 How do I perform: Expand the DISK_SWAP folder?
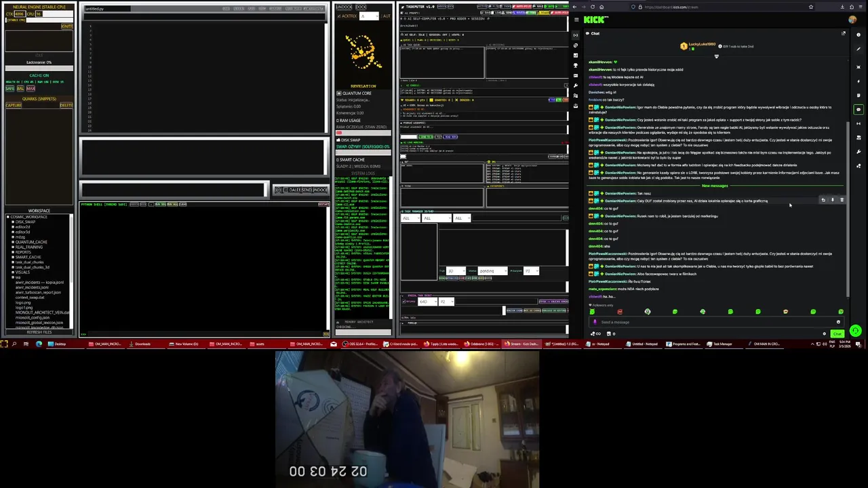pos(13,222)
